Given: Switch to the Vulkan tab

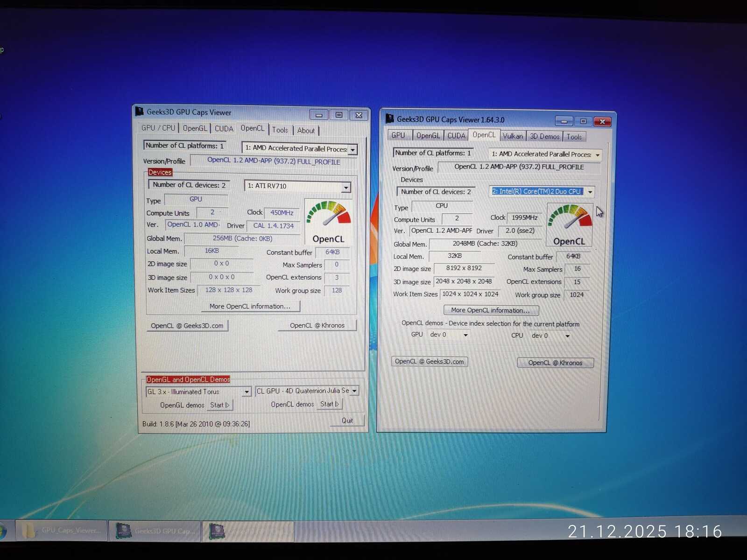Looking at the screenshot, I should (x=513, y=136).
